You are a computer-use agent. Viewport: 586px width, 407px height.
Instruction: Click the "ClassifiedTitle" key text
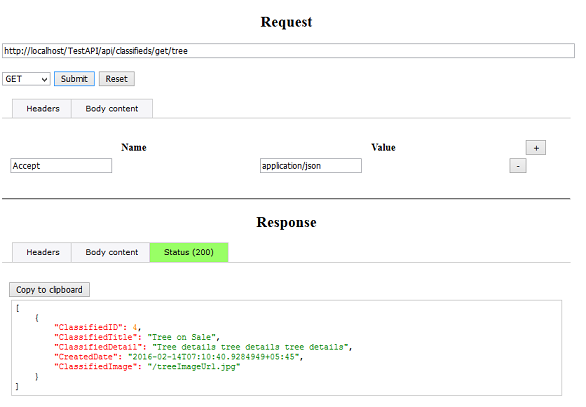pos(95,337)
